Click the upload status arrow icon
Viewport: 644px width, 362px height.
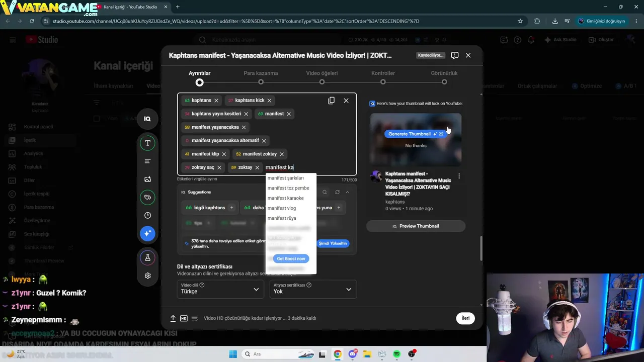tap(173, 318)
